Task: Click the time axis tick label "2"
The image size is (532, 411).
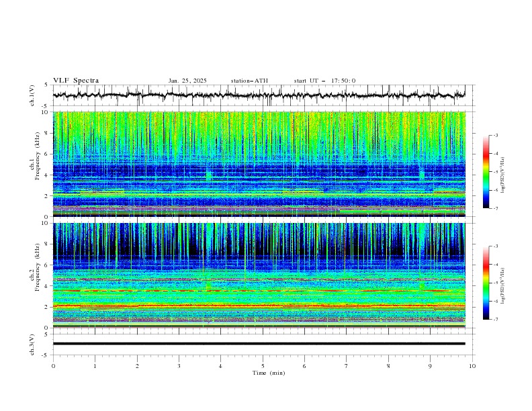Action: pos(137,366)
